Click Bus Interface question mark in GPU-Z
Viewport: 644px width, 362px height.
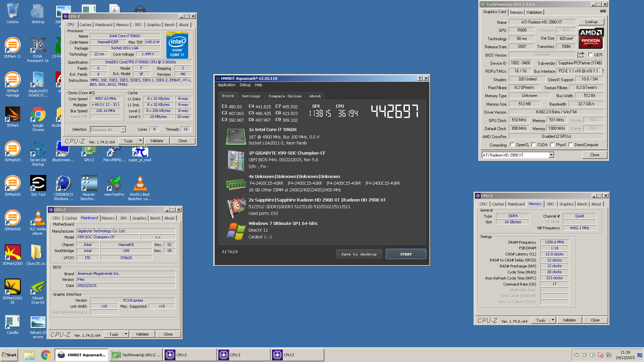click(603, 71)
